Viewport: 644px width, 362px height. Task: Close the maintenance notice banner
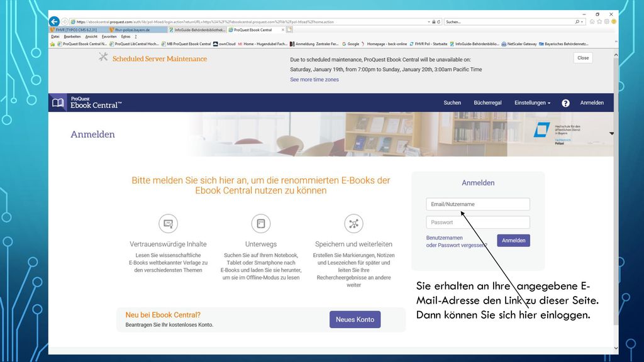[x=583, y=58]
